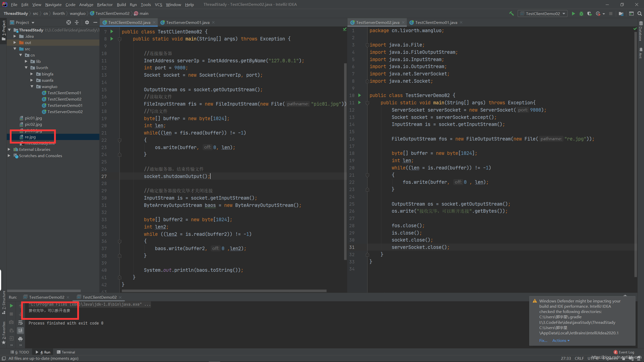Toggle code folding at line 22 in left editor
The image size is (644, 362).
pos(120,140)
